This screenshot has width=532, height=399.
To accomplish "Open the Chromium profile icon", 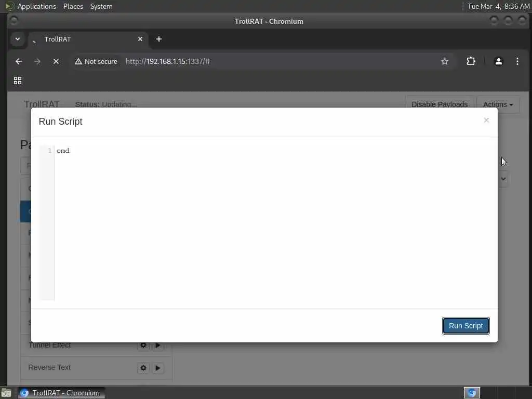I will click(498, 61).
